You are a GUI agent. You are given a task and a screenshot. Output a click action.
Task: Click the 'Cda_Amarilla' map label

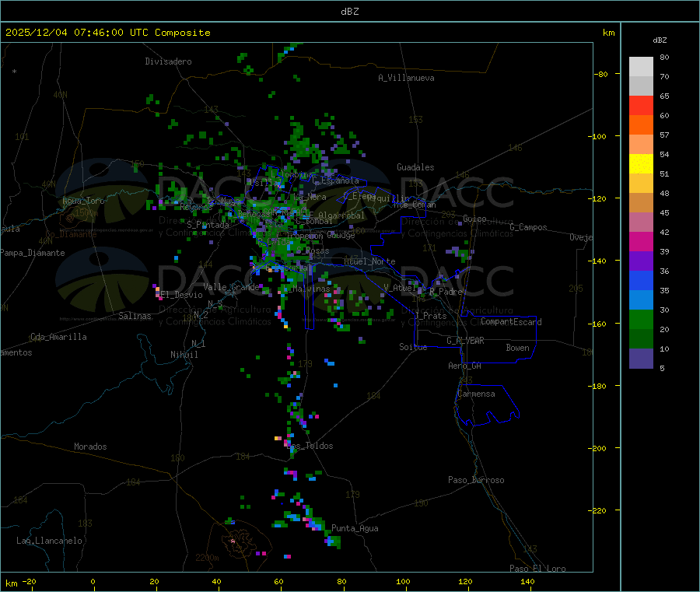[58, 337]
